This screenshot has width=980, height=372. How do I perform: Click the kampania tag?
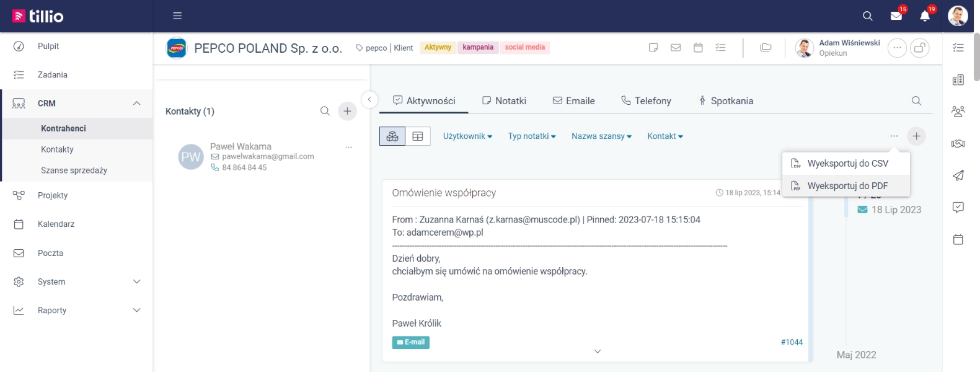click(478, 48)
